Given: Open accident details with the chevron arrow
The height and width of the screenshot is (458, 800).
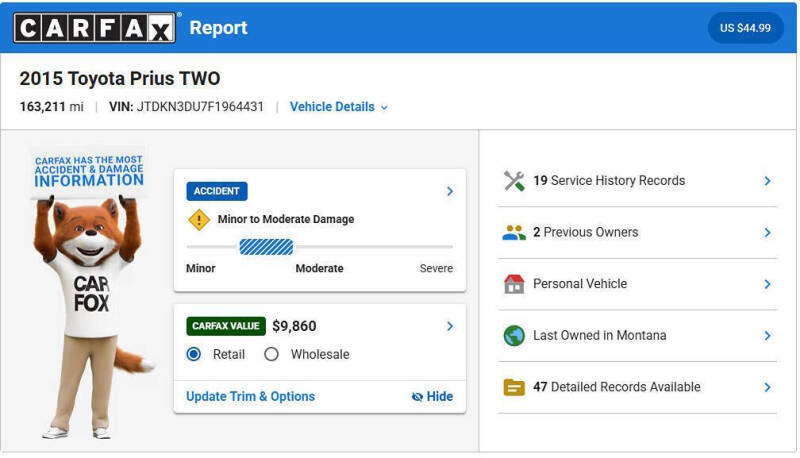Looking at the screenshot, I should (449, 191).
